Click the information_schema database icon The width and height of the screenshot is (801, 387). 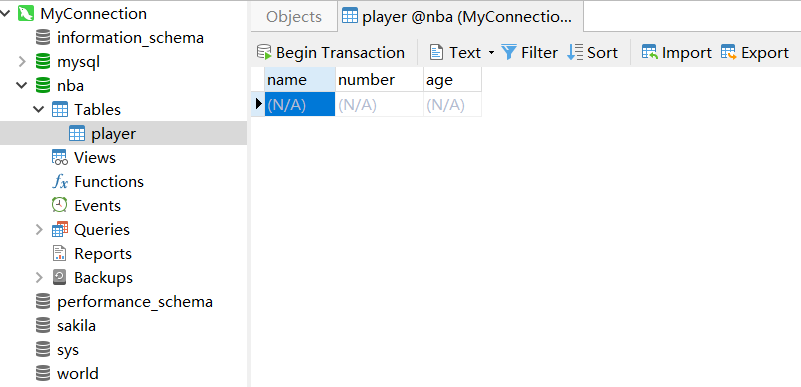tap(43, 38)
